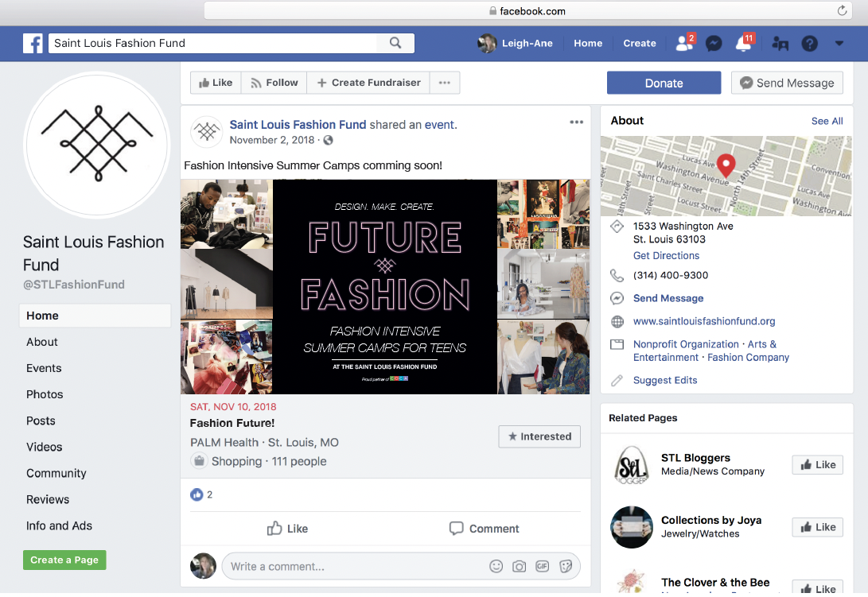Image resolution: width=868 pixels, height=597 pixels.
Task: Open About in the page sidebar
Action: click(x=42, y=342)
